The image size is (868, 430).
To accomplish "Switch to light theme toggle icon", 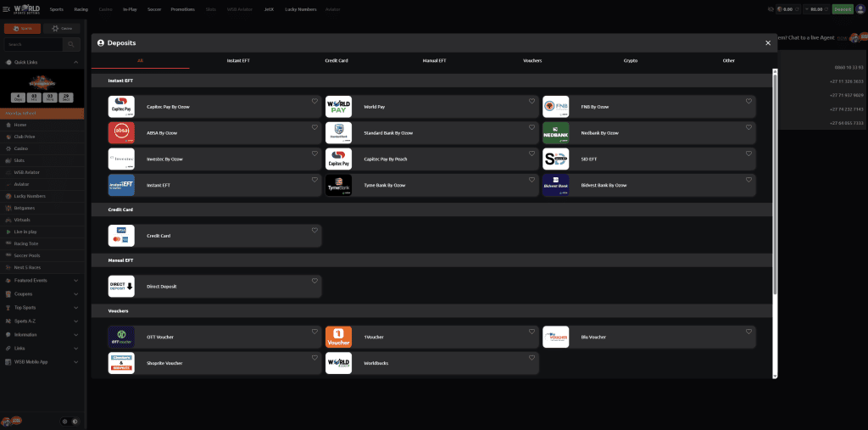I will tap(64, 422).
